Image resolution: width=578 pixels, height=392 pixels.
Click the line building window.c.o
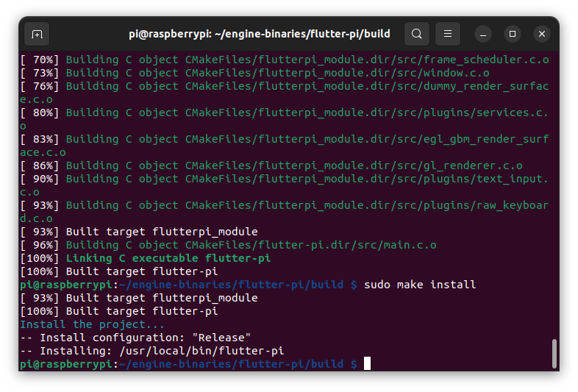coord(254,73)
